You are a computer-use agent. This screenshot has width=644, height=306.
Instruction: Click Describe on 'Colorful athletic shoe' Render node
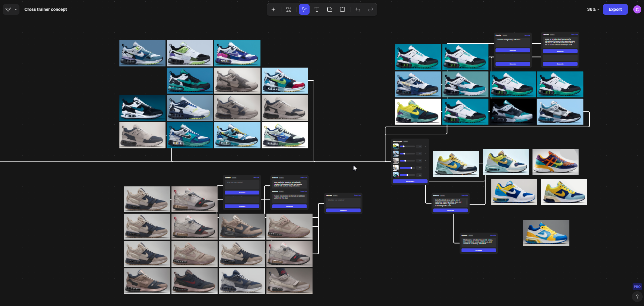coord(465,195)
